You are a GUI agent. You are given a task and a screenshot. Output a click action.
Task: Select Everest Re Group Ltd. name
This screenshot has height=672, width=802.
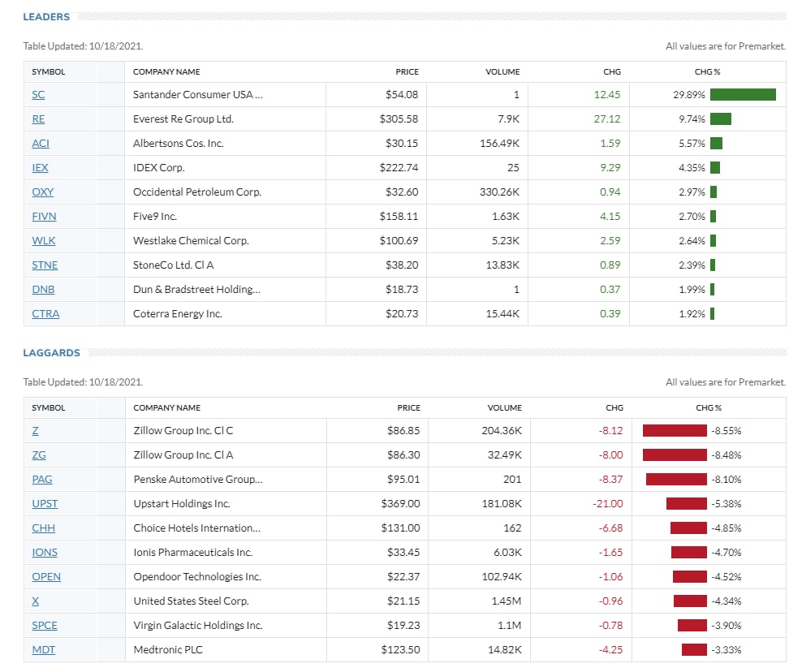183,119
